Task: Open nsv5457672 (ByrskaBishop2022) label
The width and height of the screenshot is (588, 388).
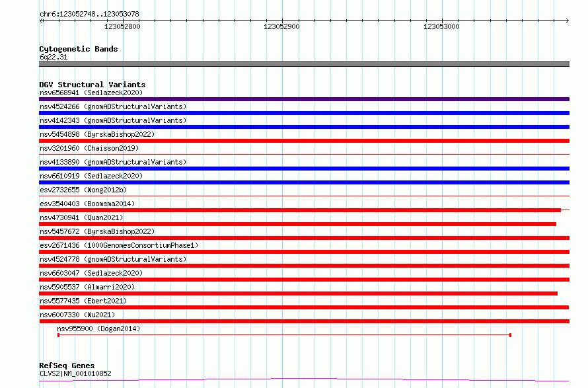Action: click(97, 231)
